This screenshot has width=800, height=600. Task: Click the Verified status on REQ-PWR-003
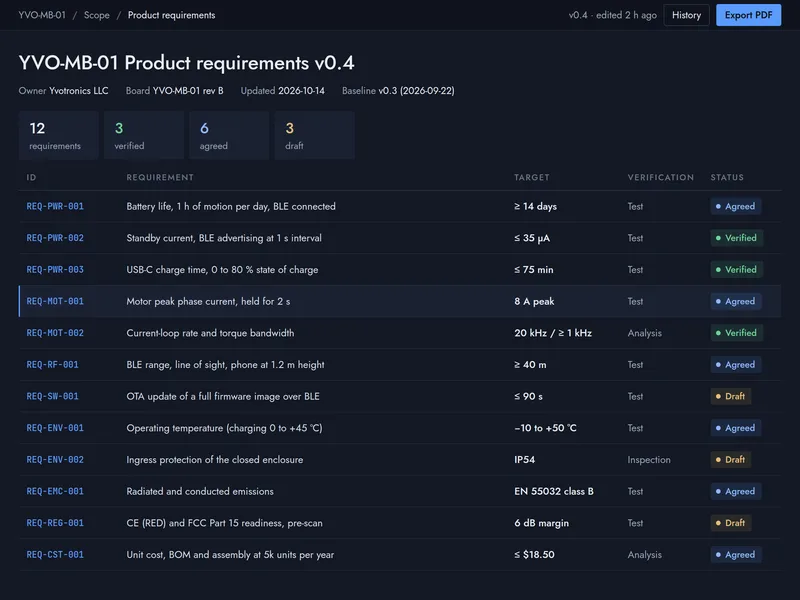[x=737, y=270]
